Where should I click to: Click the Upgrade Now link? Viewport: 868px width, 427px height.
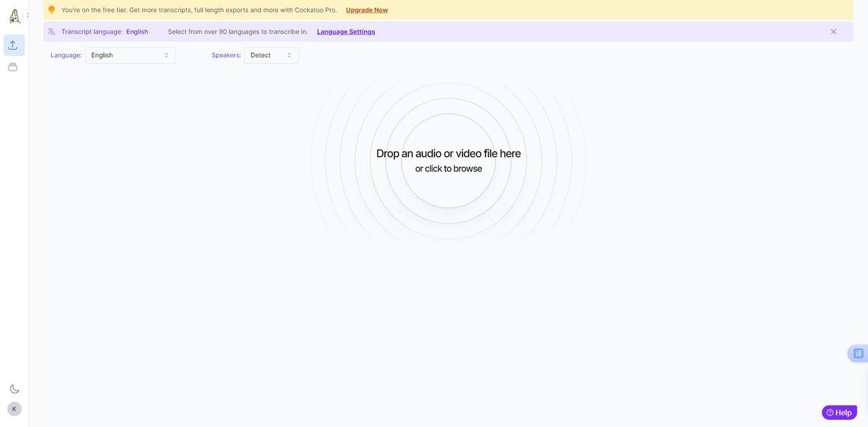coord(366,10)
